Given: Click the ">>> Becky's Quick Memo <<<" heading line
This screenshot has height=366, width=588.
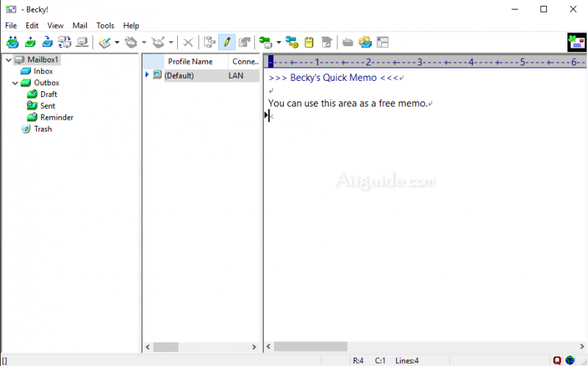Looking at the screenshot, I should tap(334, 78).
